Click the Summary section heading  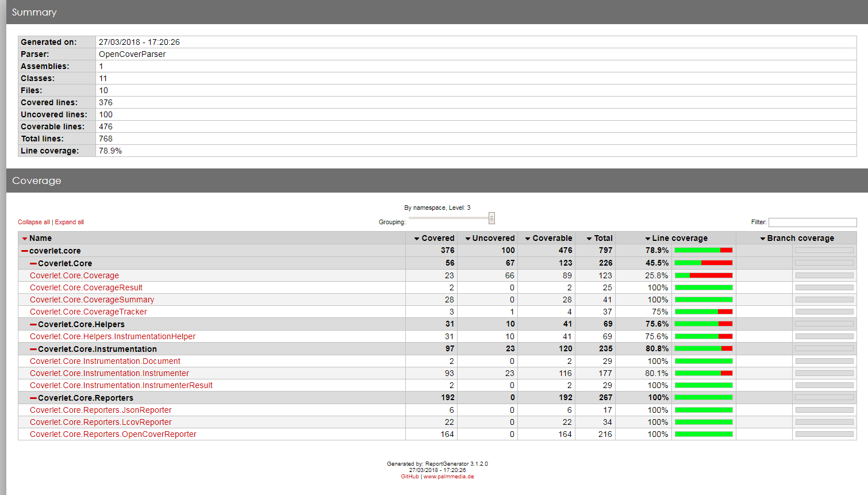click(34, 12)
